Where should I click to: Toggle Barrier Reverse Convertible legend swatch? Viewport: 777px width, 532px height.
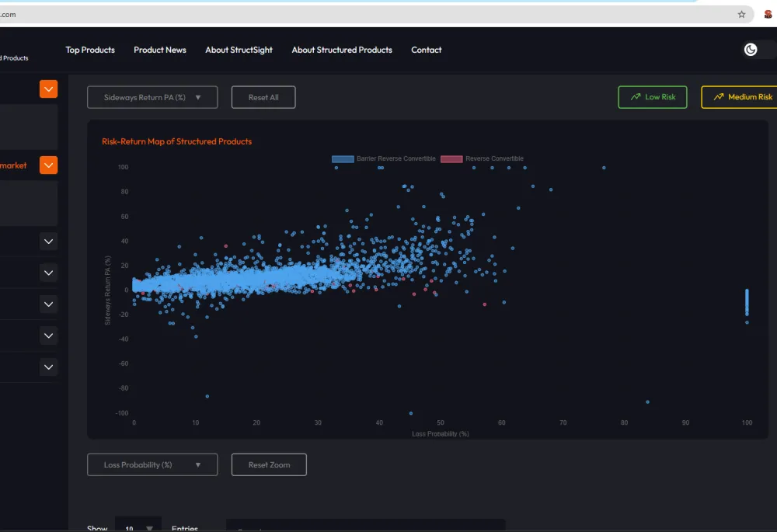click(343, 158)
